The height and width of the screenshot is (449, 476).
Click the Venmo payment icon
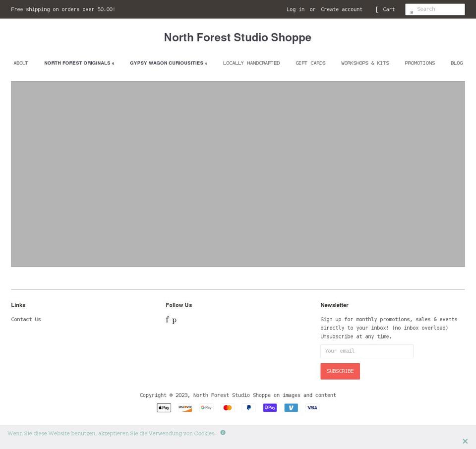point(291,408)
